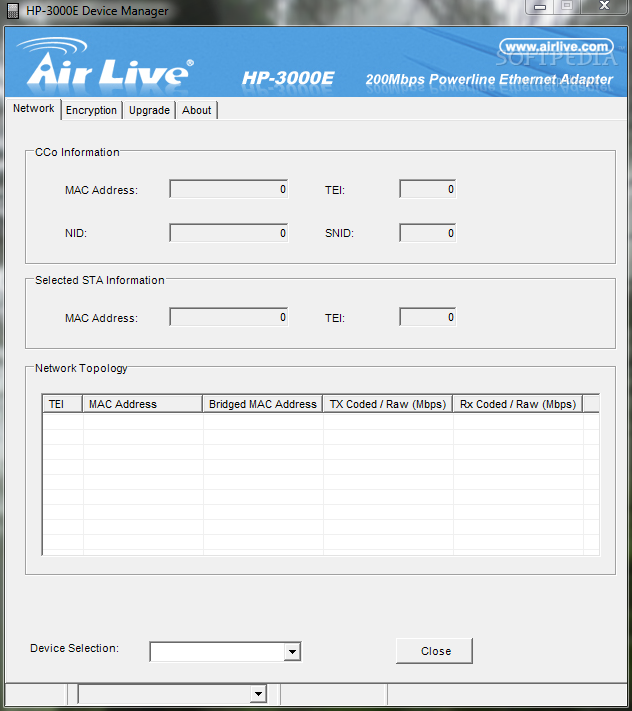Click the Device Manager title bar icon
The height and width of the screenshot is (711, 632).
pos(13,11)
